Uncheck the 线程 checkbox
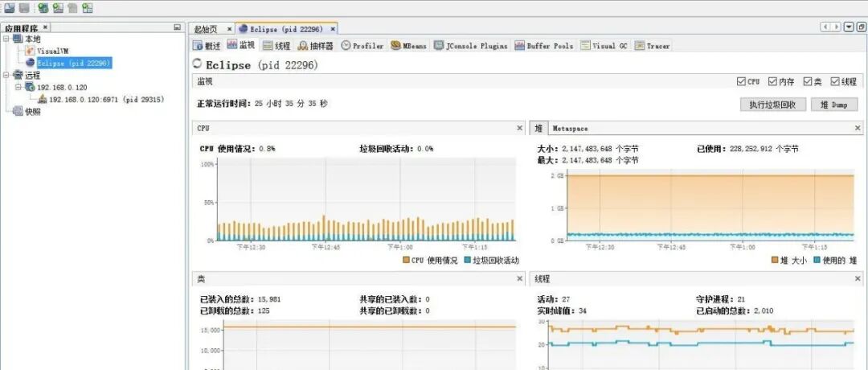Image resolution: width=868 pixels, height=370 pixels. [835, 81]
